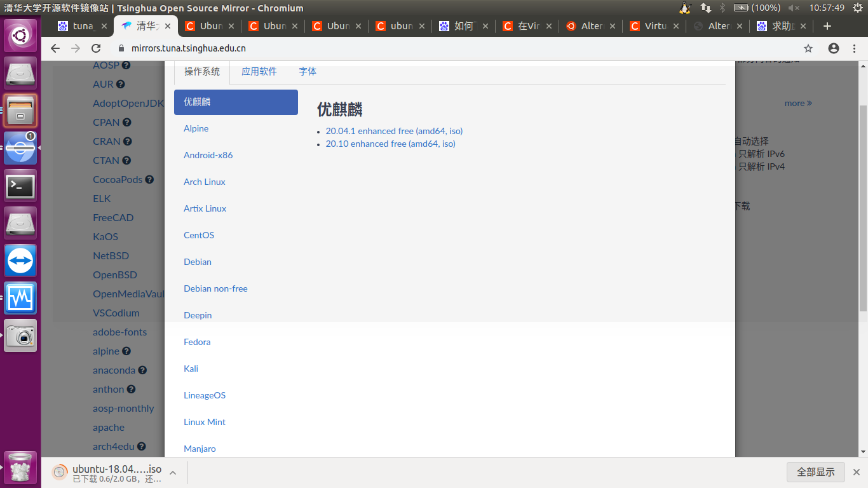The width and height of the screenshot is (868, 488).
Task: Go back to the previous page
Action: coord(55,48)
